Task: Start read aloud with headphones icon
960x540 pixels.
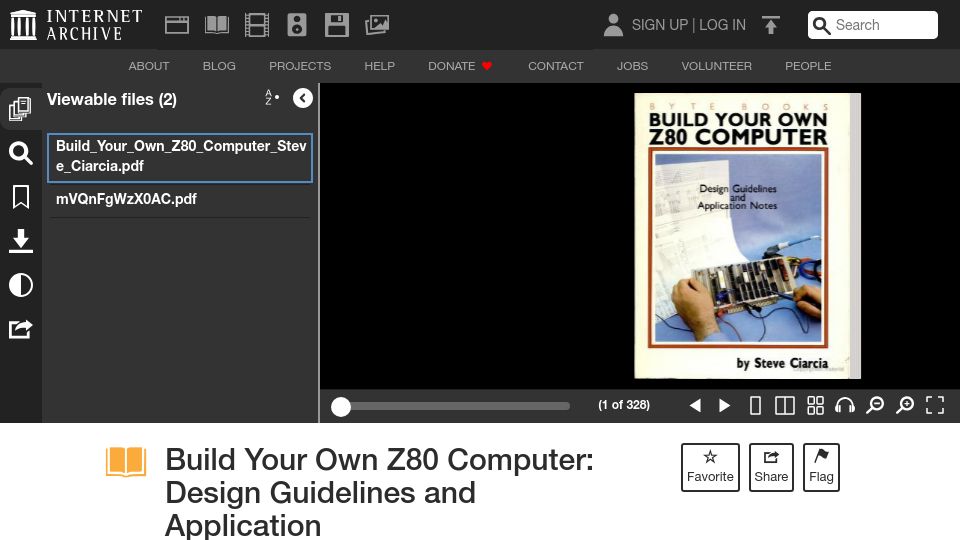Action: coord(845,405)
